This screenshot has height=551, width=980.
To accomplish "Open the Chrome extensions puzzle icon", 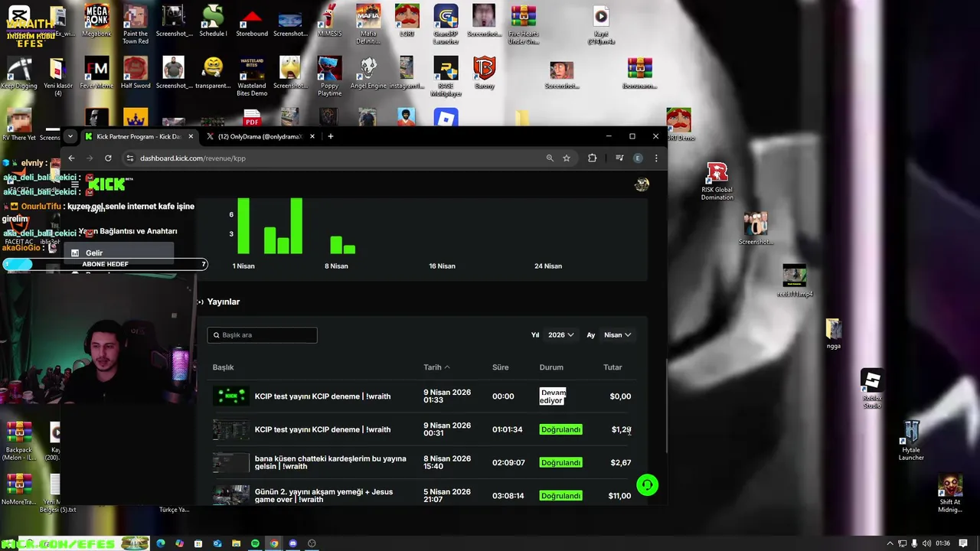I will coord(592,158).
